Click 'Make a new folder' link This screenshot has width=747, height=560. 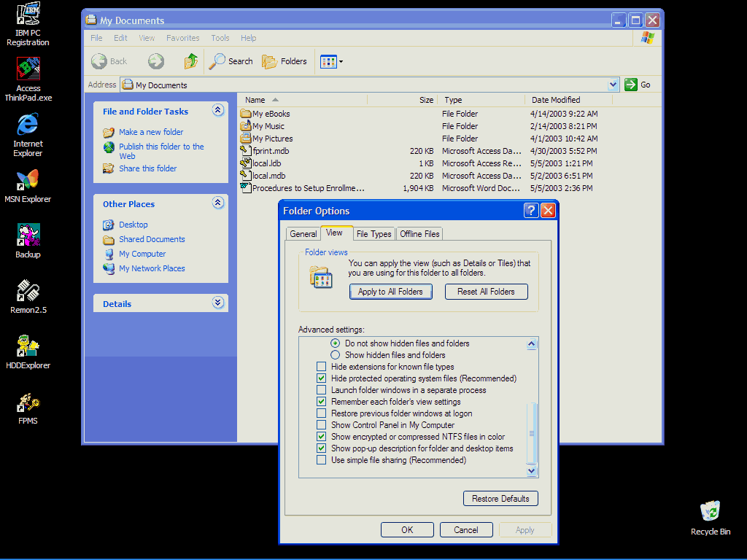(x=151, y=132)
